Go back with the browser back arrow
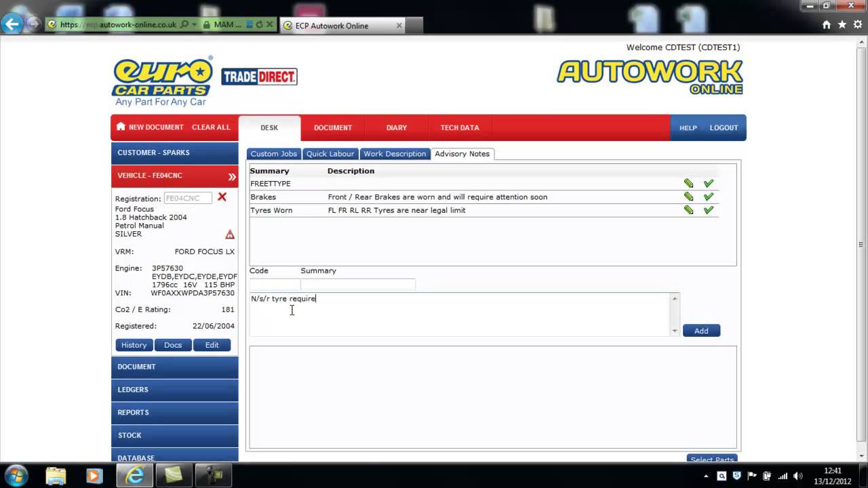The height and width of the screenshot is (488, 868). pyautogui.click(x=12, y=24)
